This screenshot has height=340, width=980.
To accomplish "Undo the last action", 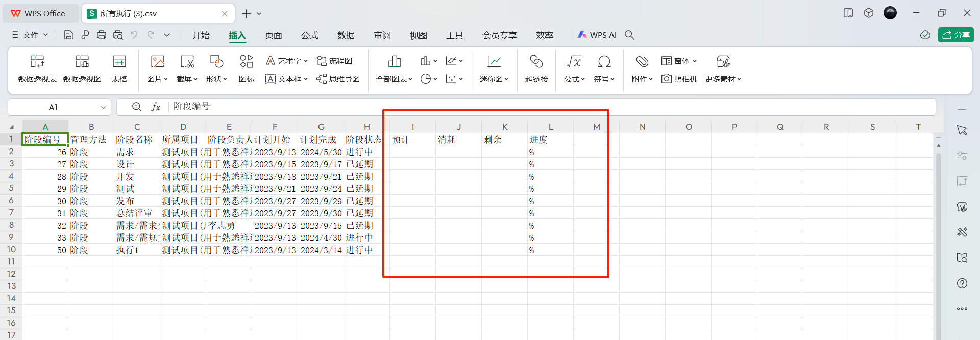I will pos(134,35).
